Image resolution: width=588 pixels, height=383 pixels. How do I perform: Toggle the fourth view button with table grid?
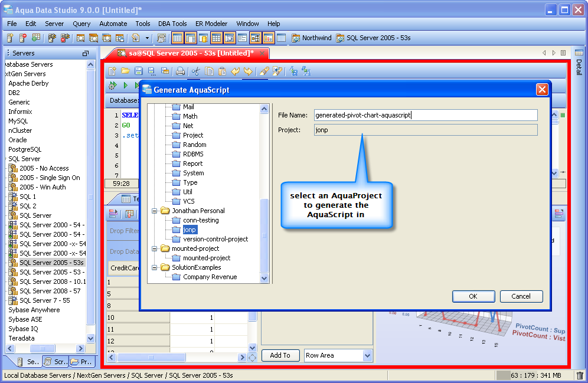tap(217, 38)
